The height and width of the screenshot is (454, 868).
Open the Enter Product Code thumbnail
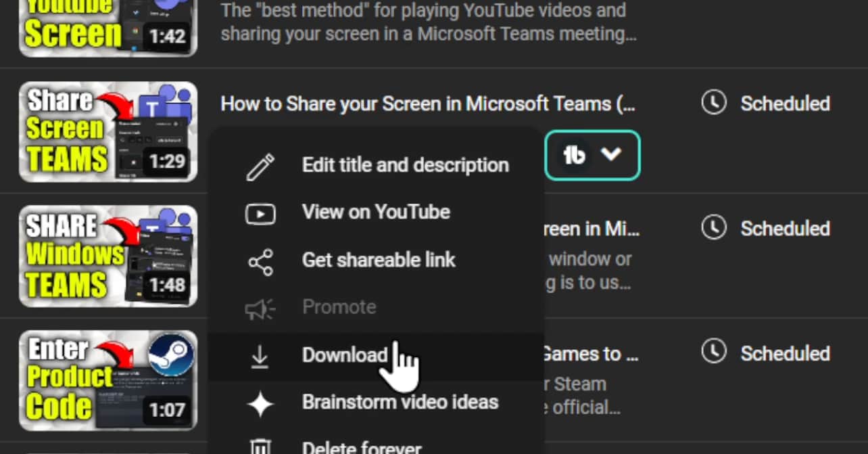tap(108, 380)
